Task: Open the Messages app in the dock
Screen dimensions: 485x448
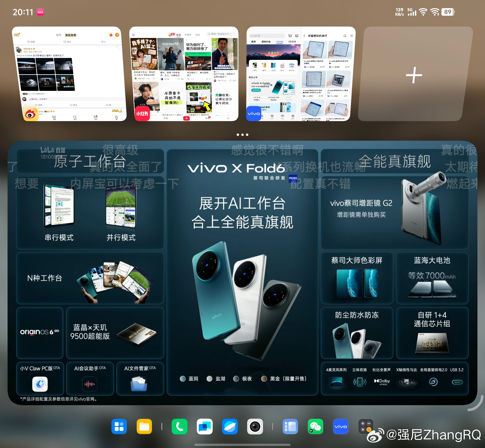Action: pyautogui.click(x=205, y=426)
